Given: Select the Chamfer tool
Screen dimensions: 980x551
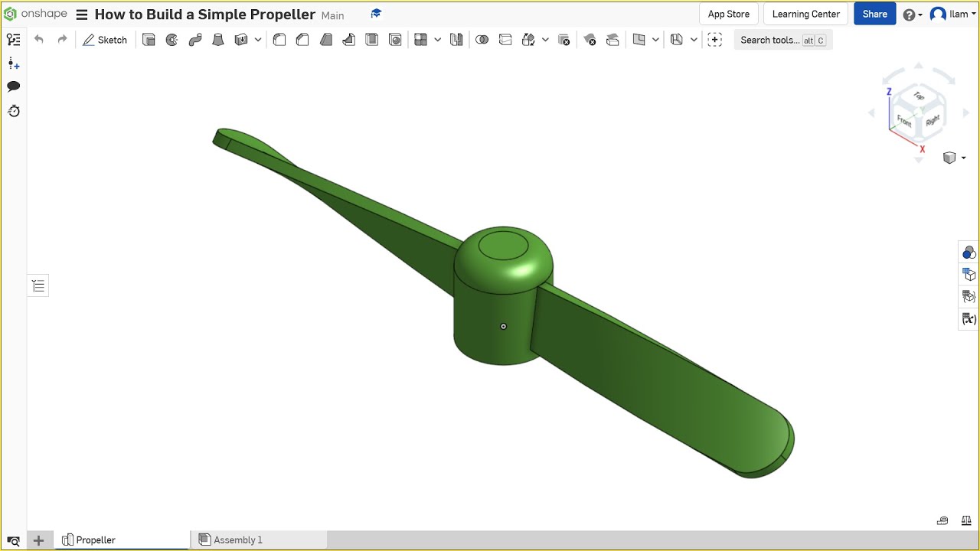Looking at the screenshot, I should pyautogui.click(x=302, y=40).
